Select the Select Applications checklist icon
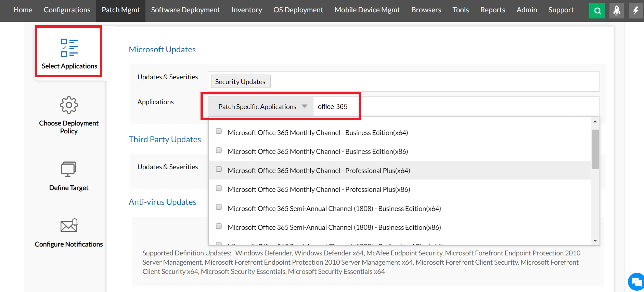The height and width of the screenshot is (292, 644). click(69, 48)
